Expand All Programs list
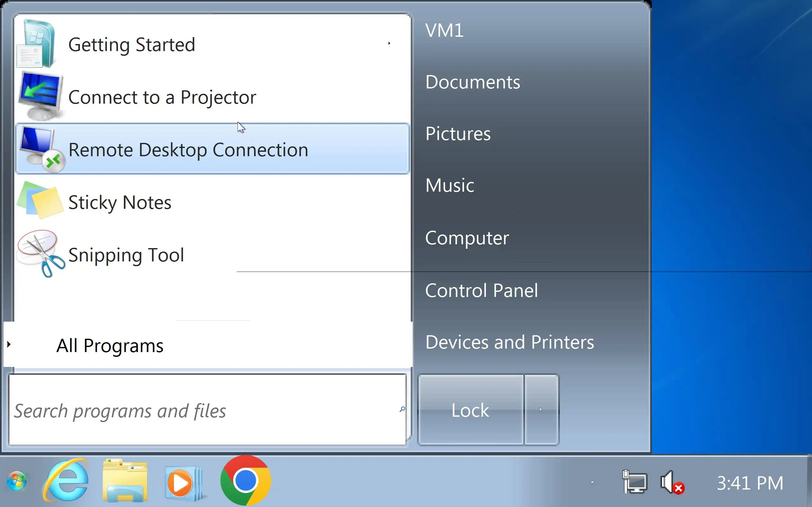Image resolution: width=812 pixels, height=507 pixels. [x=109, y=345]
